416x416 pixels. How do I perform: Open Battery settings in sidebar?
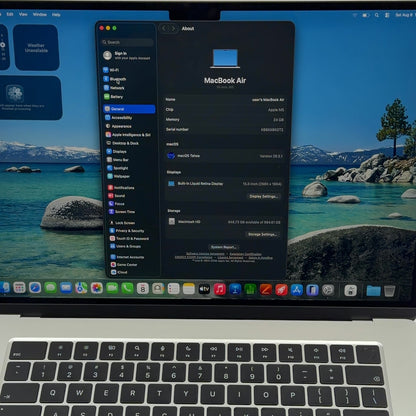click(x=114, y=97)
